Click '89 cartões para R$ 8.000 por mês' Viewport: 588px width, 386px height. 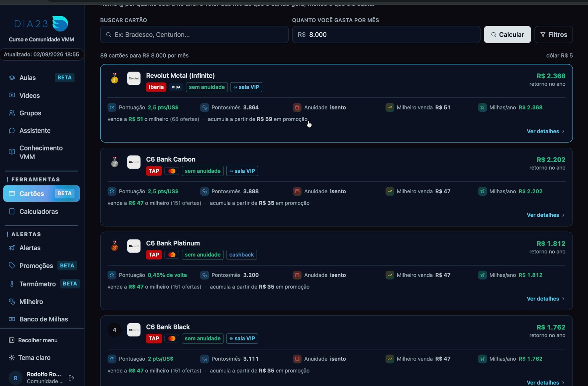click(x=144, y=55)
